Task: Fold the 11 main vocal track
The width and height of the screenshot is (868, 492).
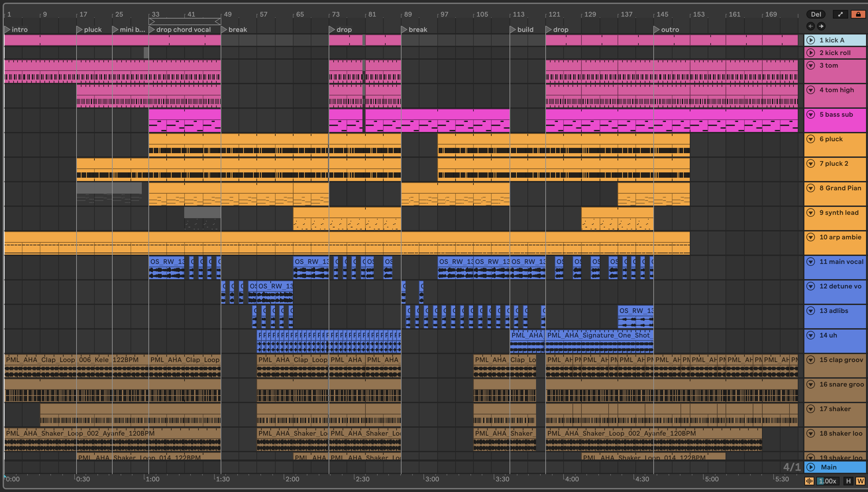Action: 811,262
